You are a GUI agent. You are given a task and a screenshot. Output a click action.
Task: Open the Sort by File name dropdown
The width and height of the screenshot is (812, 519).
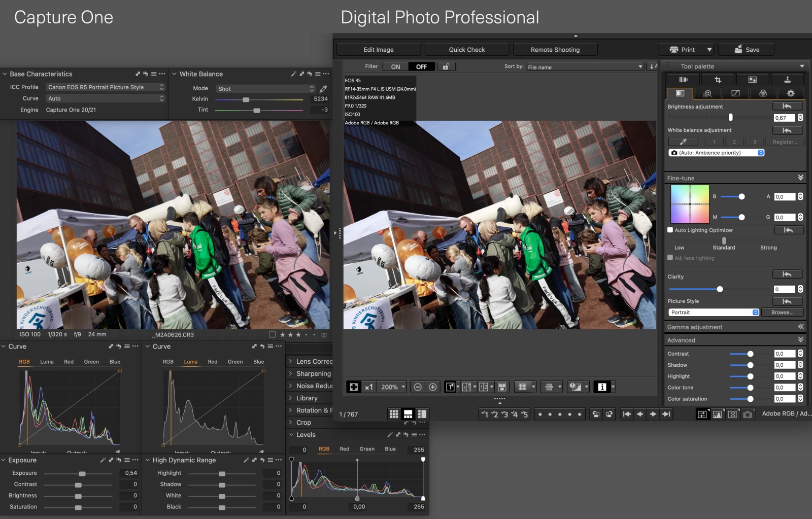pyautogui.click(x=584, y=66)
